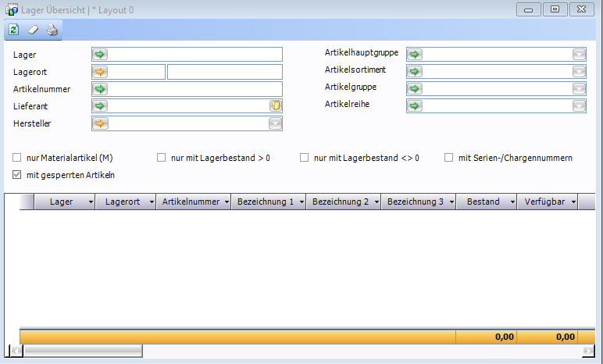
Task: Click the green refresh icon in toolbar
Action: (13, 30)
